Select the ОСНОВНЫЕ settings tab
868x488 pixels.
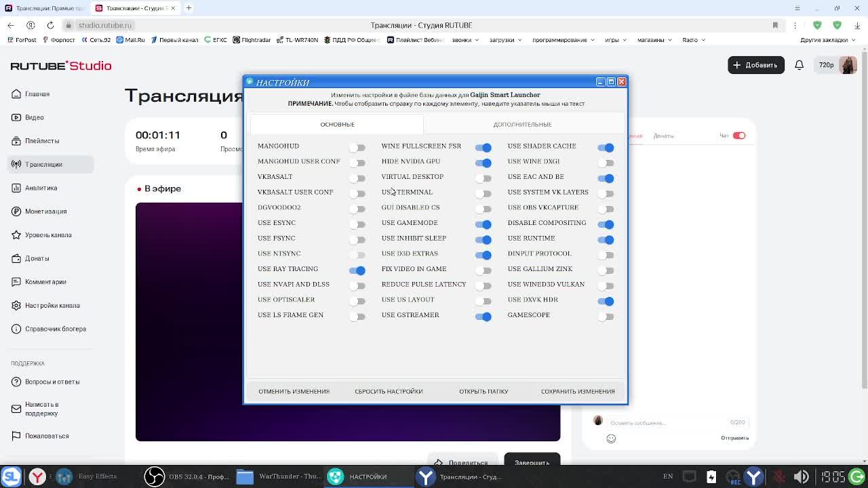pos(337,124)
